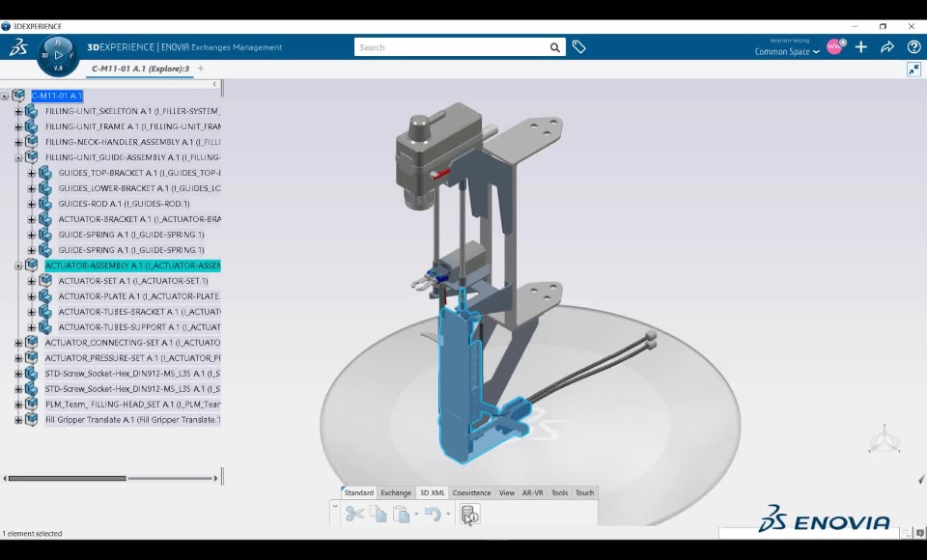Viewport: 927px width, 560px height.
Task: Click the view orientation robot in 3D view
Action: [885, 438]
